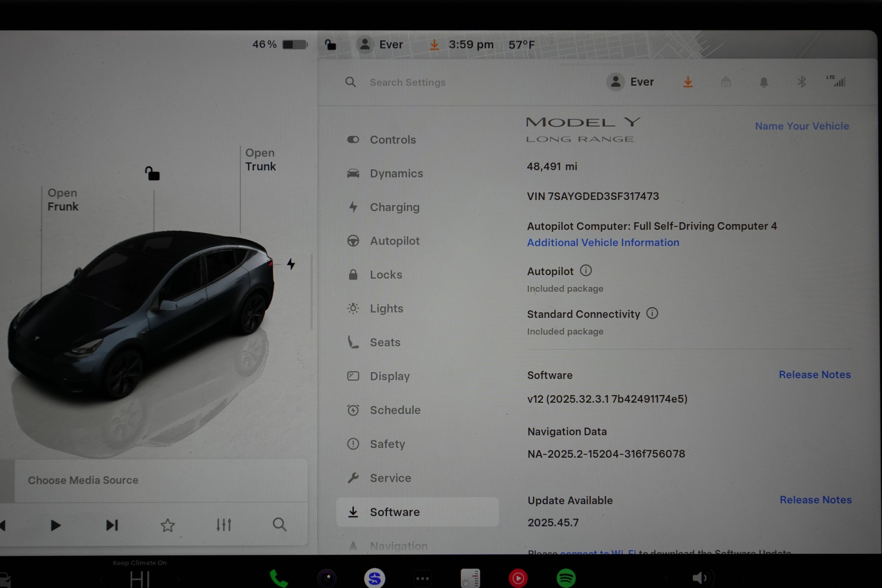Open Standard Connectivity info tooltip
Viewport: 882px width, 588px height.
652,314
